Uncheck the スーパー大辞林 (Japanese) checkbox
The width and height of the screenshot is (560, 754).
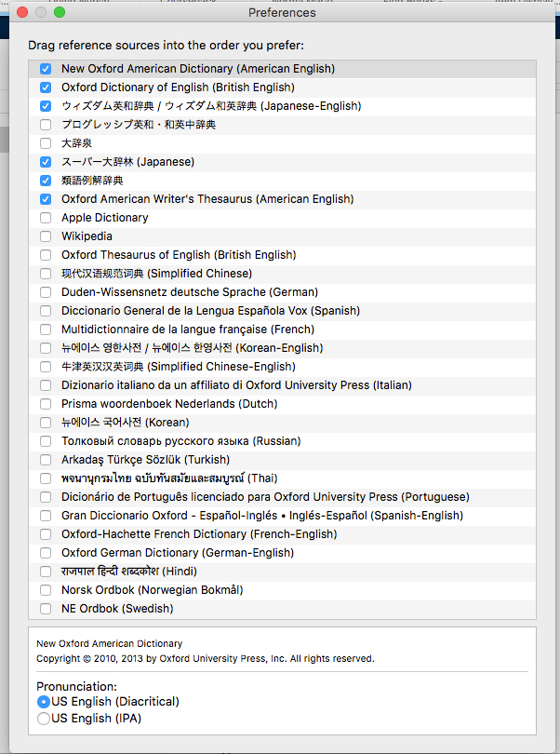[x=46, y=162]
